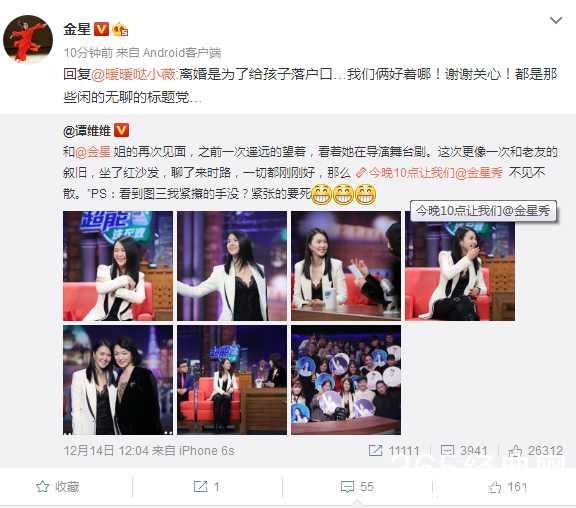This screenshot has height=508, width=576.
Task: Click the orange verified V badge beside 金星
Action: 101,29
